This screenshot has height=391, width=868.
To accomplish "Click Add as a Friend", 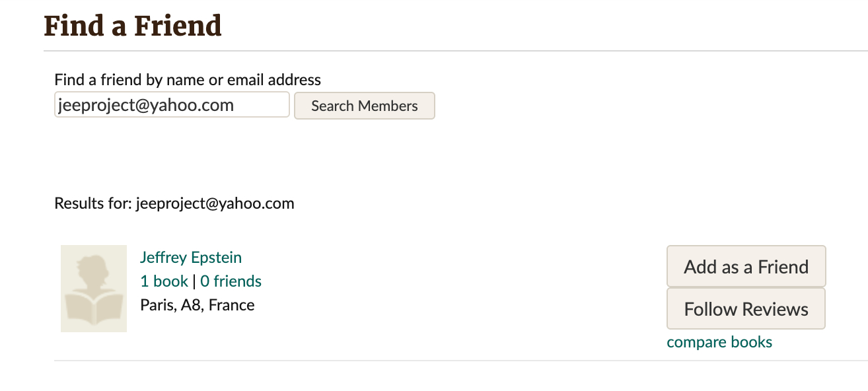I will [746, 267].
